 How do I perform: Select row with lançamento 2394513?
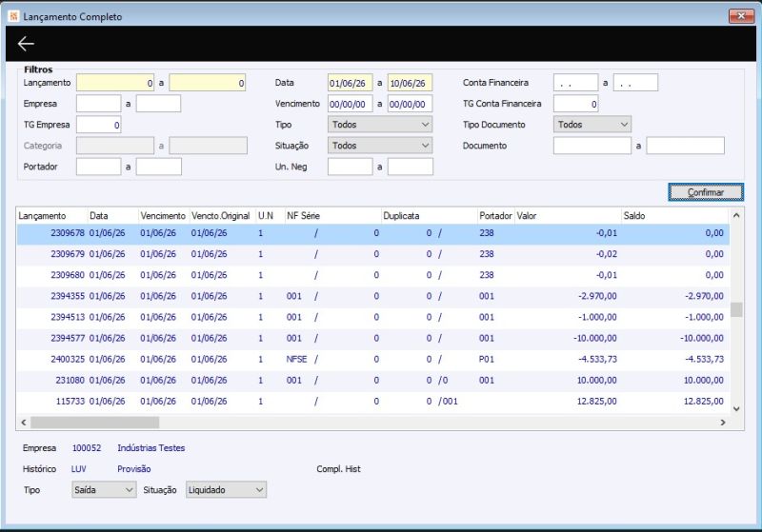[x=372, y=317]
